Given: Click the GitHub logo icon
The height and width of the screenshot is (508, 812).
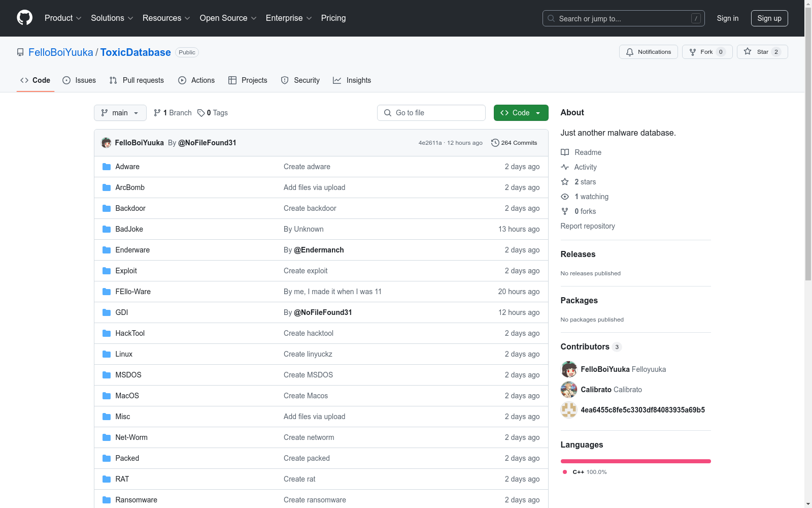Looking at the screenshot, I should (x=24, y=18).
